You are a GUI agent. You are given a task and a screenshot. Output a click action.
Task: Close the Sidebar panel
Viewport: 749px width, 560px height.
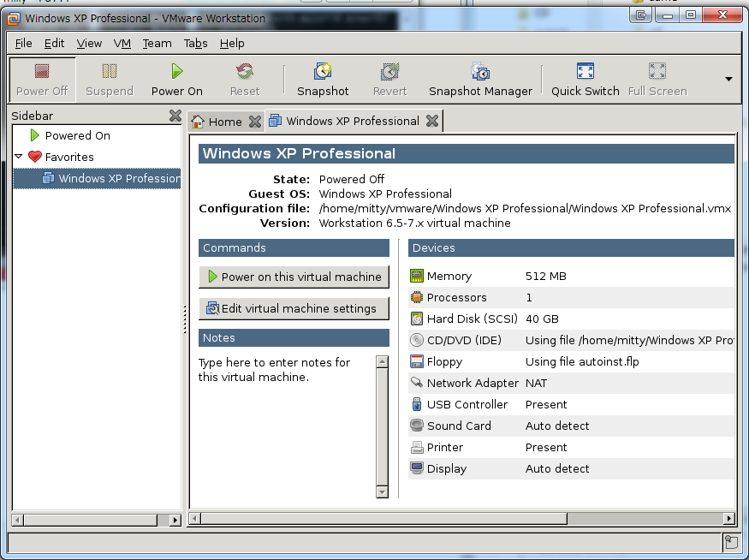click(x=175, y=116)
